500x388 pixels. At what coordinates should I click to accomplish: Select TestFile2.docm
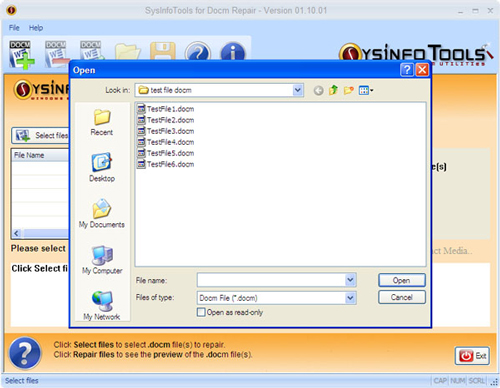pyautogui.click(x=166, y=120)
